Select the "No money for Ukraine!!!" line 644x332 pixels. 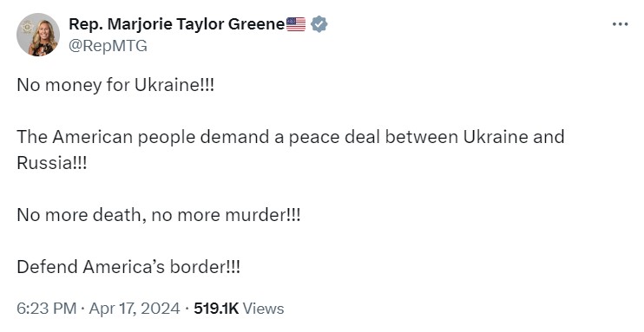(115, 85)
